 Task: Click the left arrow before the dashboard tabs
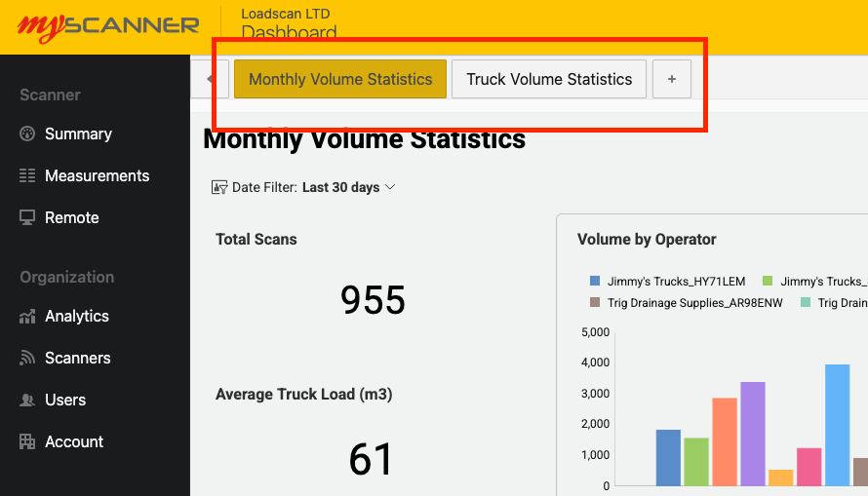pyautogui.click(x=211, y=79)
